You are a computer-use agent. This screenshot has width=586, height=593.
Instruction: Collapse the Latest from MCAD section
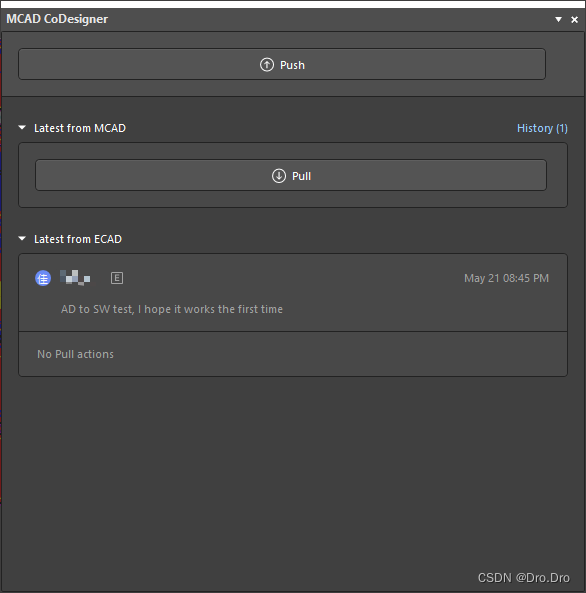pyautogui.click(x=22, y=128)
